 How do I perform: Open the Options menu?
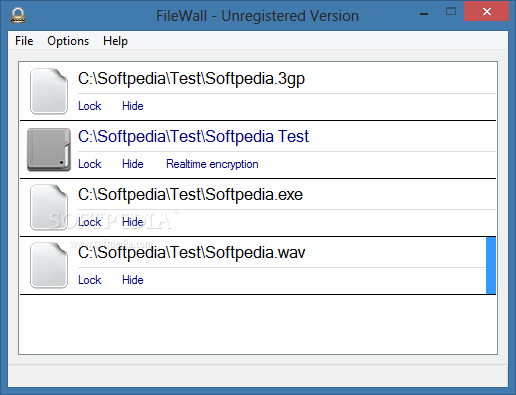(68, 41)
